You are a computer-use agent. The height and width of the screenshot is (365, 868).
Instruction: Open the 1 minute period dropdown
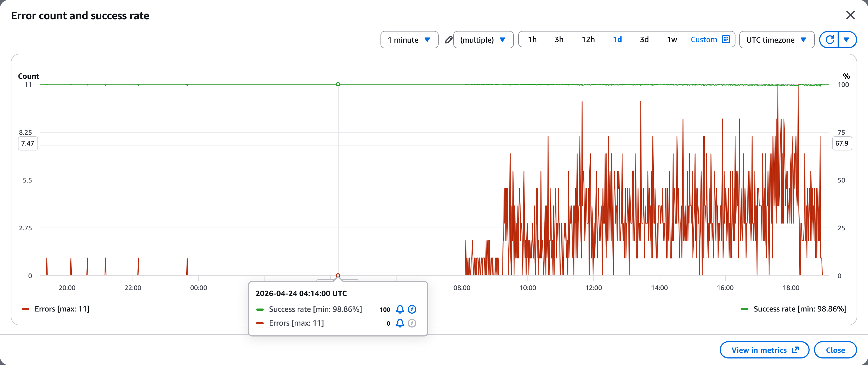coord(409,40)
